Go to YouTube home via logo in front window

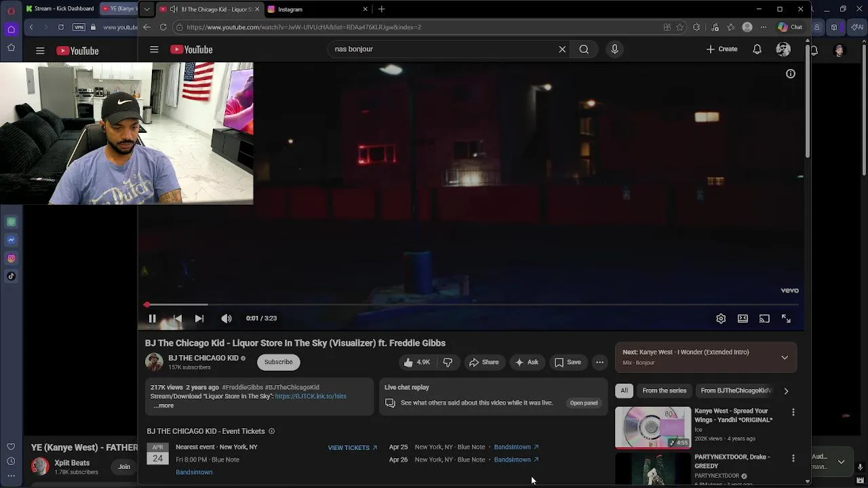tap(191, 49)
